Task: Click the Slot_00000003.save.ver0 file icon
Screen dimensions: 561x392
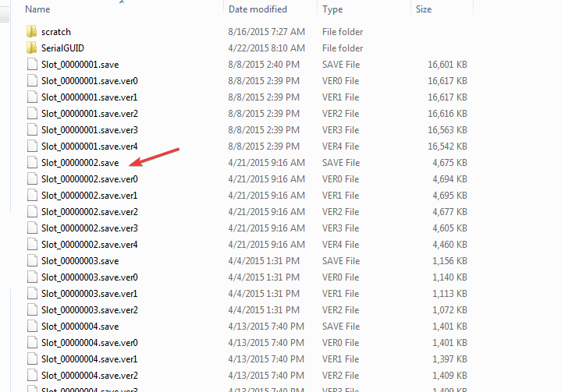Action: point(32,277)
